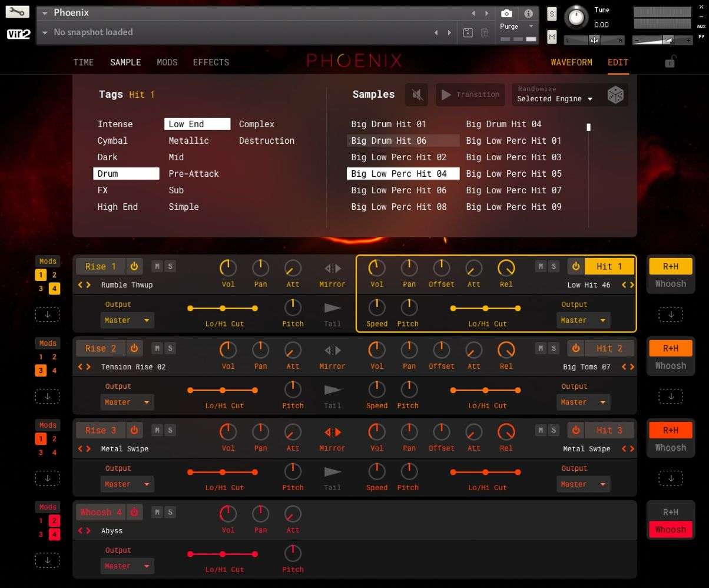Open the Selected Engine randomize dropdown
709x588 pixels.
tap(552, 99)
